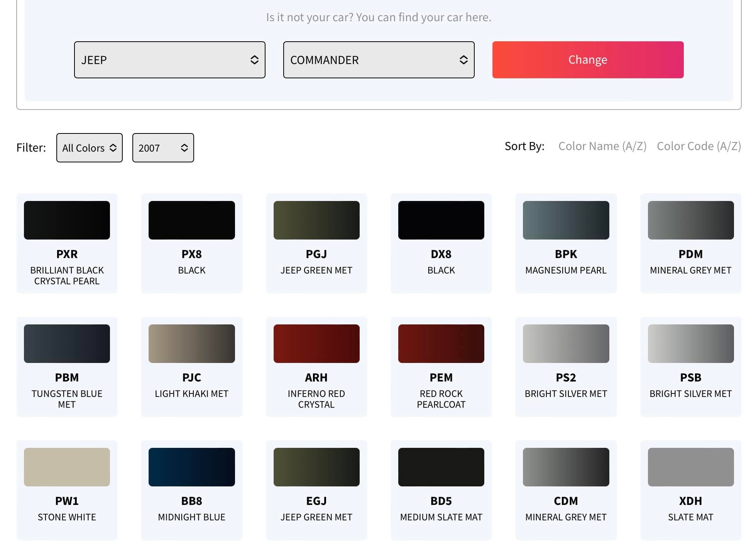Viewport: 756px width, 557px height.
Task: Click the JEEP GREEN MET name under PGJ
Action: point(316,270)
